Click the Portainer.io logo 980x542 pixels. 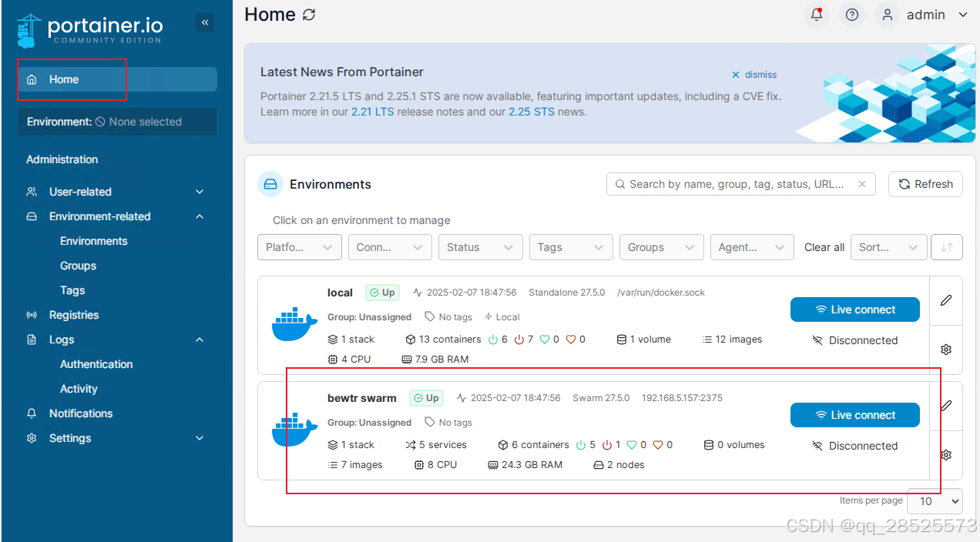pyautogui.click(x=90, y=30)
